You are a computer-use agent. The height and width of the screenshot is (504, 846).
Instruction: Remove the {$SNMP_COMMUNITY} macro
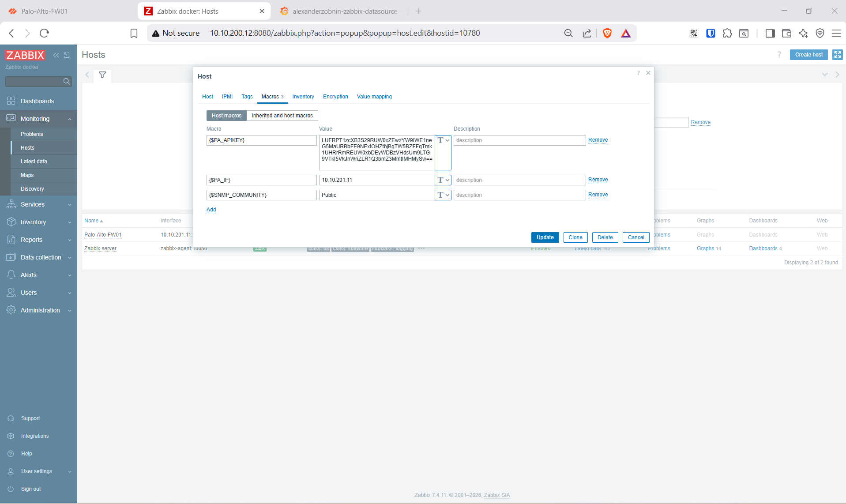pos(598,195)
